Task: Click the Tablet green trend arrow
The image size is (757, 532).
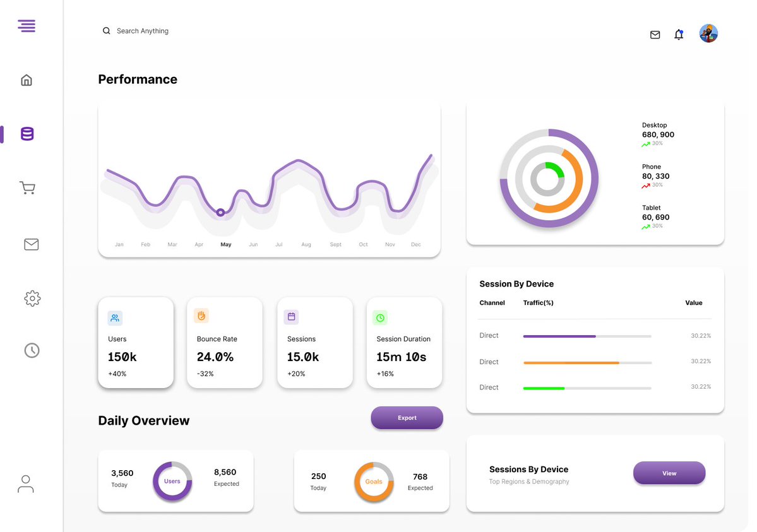Action: click(x=645, y=227)
